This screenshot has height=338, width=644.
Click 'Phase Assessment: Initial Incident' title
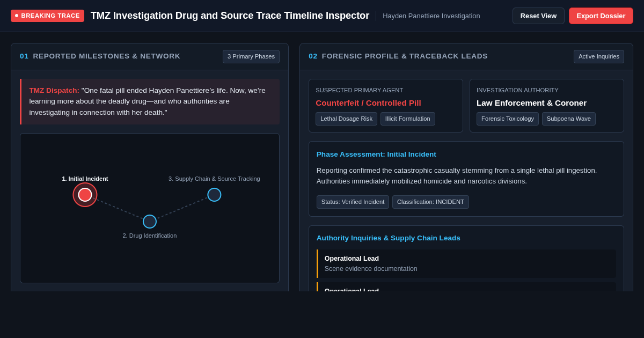point(376,154)
